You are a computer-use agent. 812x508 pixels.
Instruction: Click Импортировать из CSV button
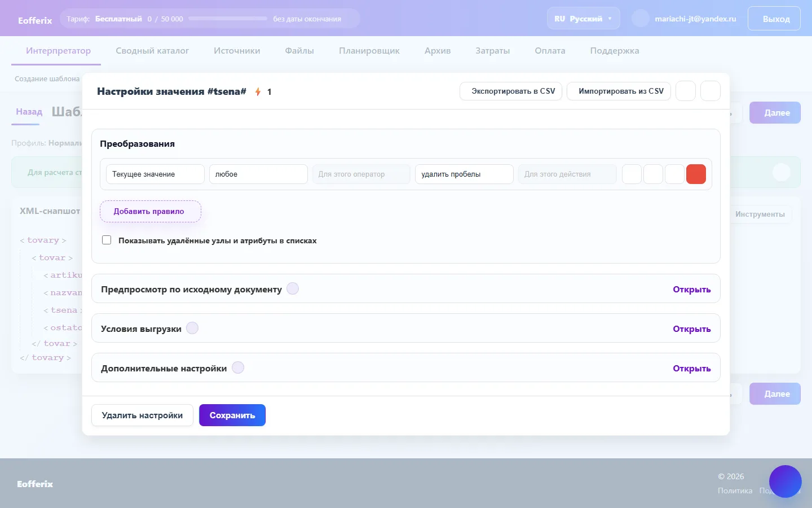point(619,91)
